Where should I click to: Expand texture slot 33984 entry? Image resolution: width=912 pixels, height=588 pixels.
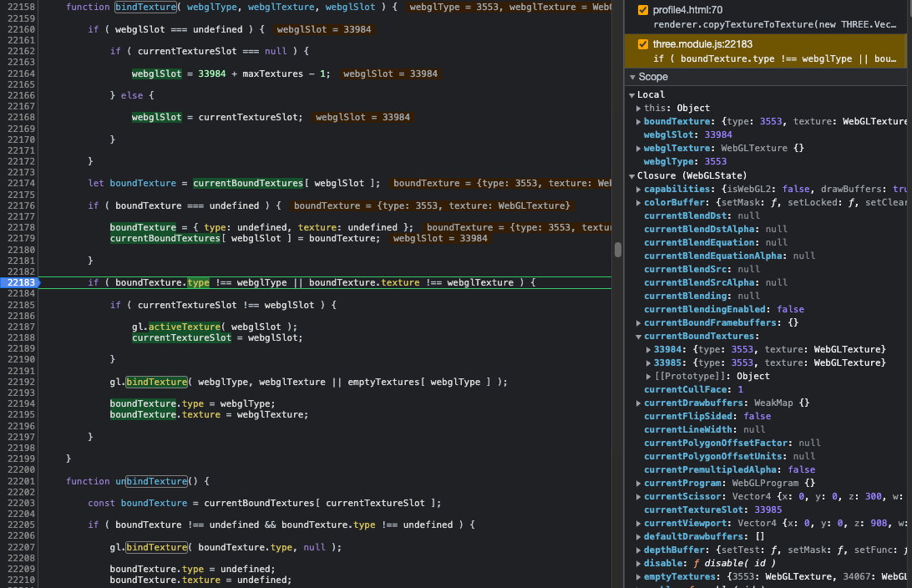coord(646,349)
